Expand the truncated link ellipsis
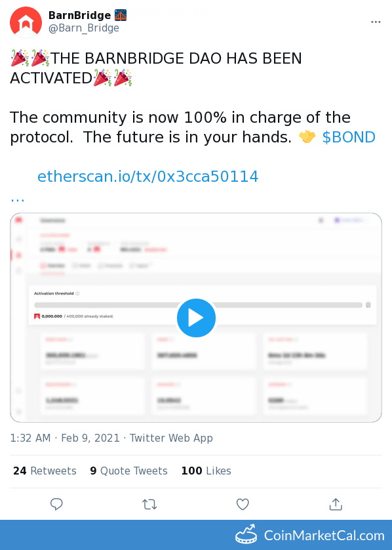This screenshot has height=550, width=392. (x=18, y=200)
